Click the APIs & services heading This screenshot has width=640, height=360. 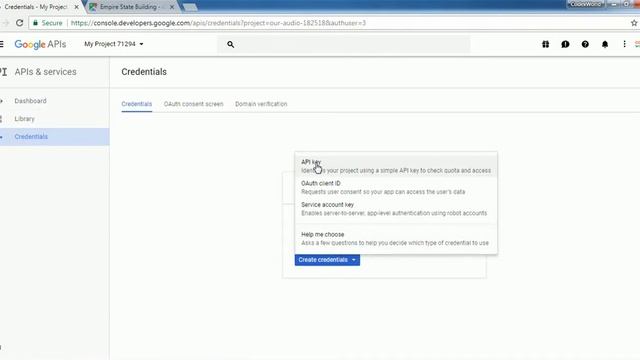[x=45, y=72]
